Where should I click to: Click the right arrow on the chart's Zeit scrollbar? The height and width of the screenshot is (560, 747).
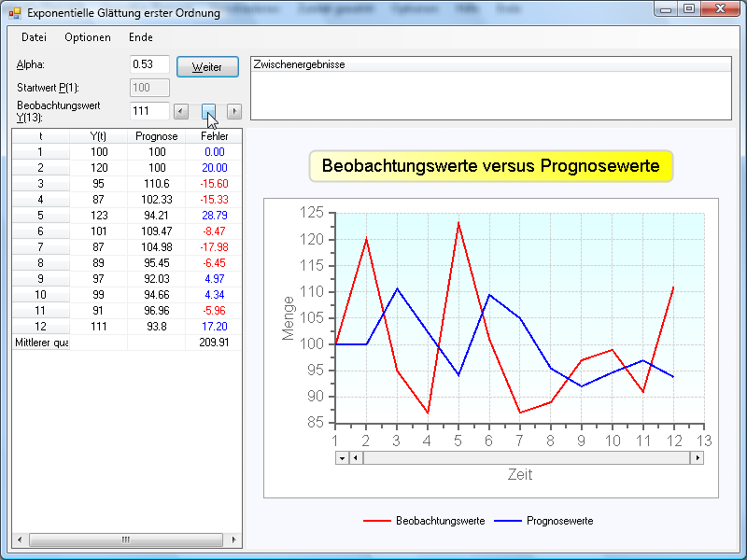coord(697,458)
